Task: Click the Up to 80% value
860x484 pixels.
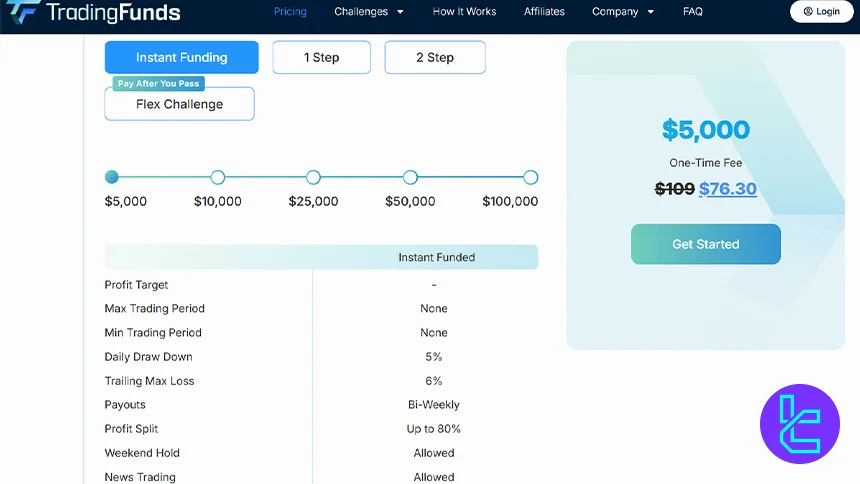Action: [433, 429]
